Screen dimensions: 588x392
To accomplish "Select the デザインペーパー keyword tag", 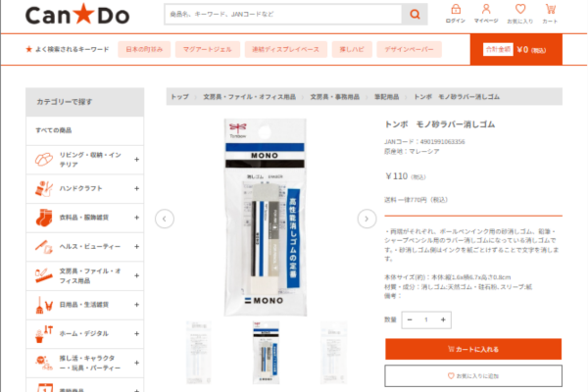I will [x=409, y=50].
